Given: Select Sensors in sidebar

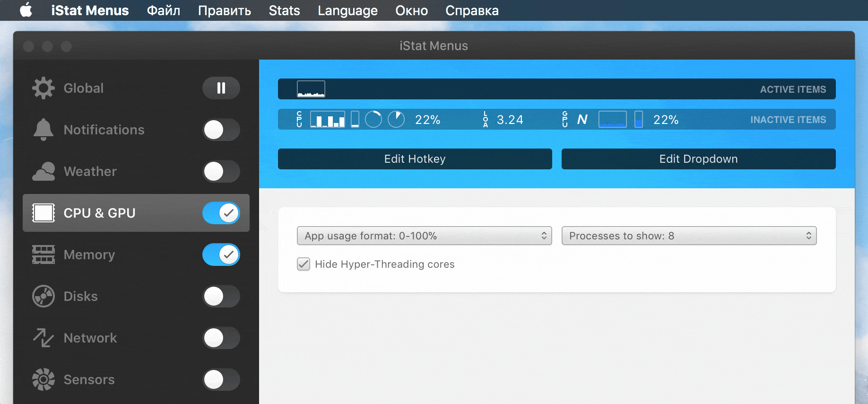Looking at the screenshot, I should [x=136, y=379].
